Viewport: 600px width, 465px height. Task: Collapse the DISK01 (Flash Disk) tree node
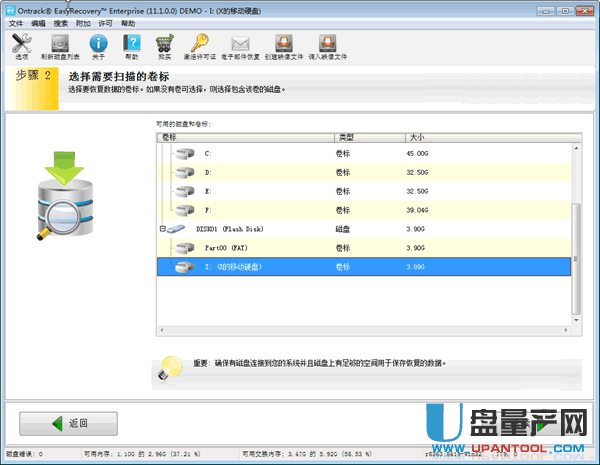coord(162,229)
